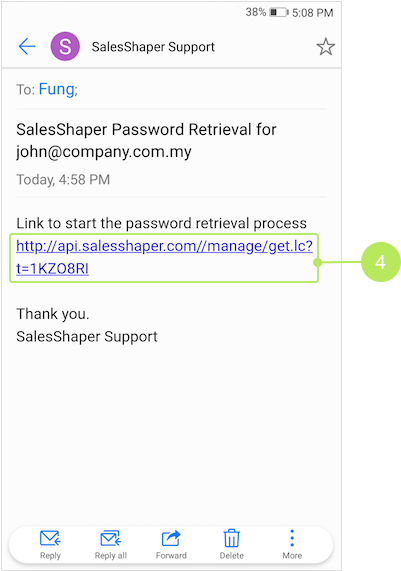Tap the 38% battery percentage
Viewport: 401px width, 571px height.
pyautogui.click(x=256, y=12)
